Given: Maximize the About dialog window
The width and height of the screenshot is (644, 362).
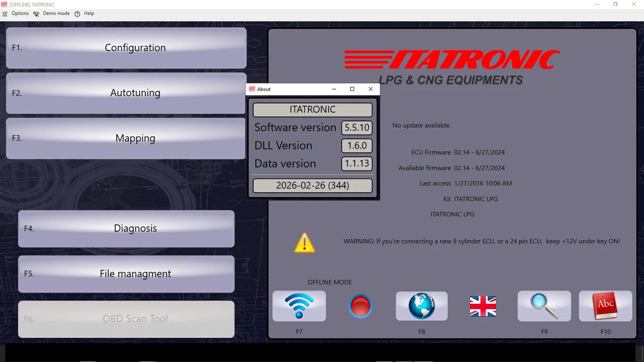Looking at the screenshot, I should [352, 89].
